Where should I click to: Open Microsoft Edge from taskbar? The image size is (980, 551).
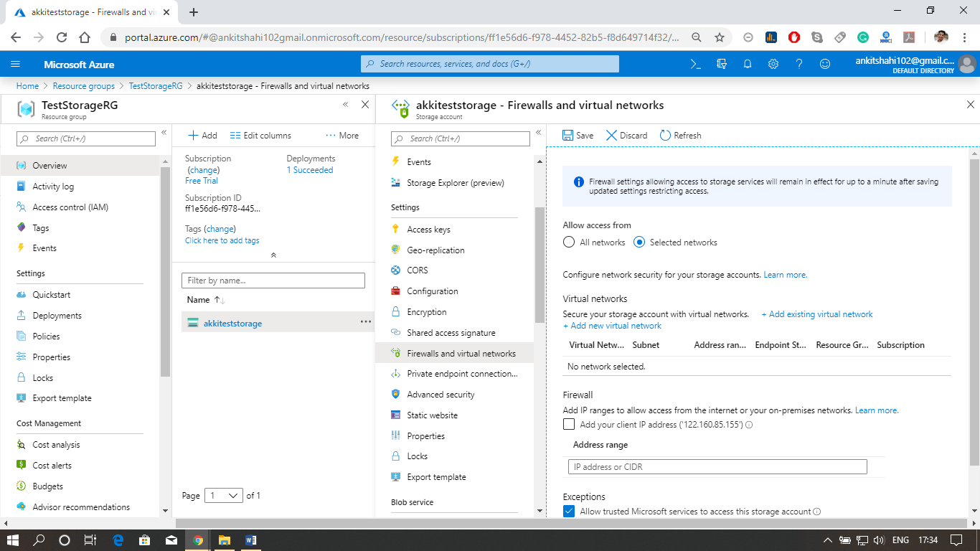(118, 540)
